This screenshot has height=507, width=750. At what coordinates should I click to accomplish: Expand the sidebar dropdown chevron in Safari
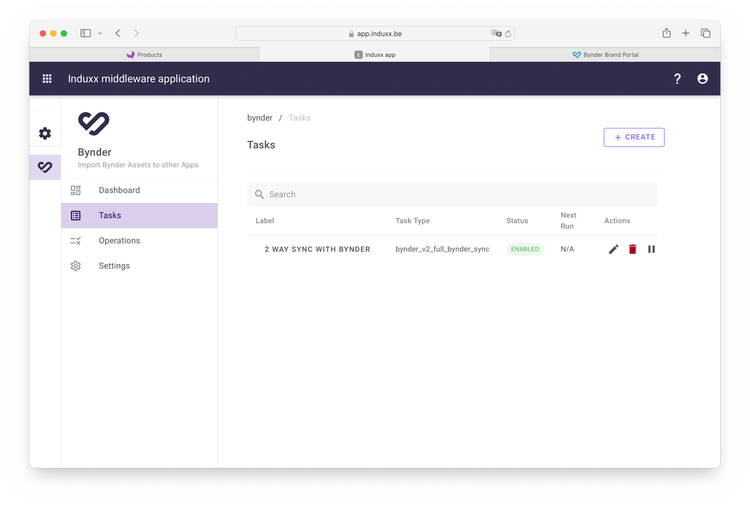100,33
